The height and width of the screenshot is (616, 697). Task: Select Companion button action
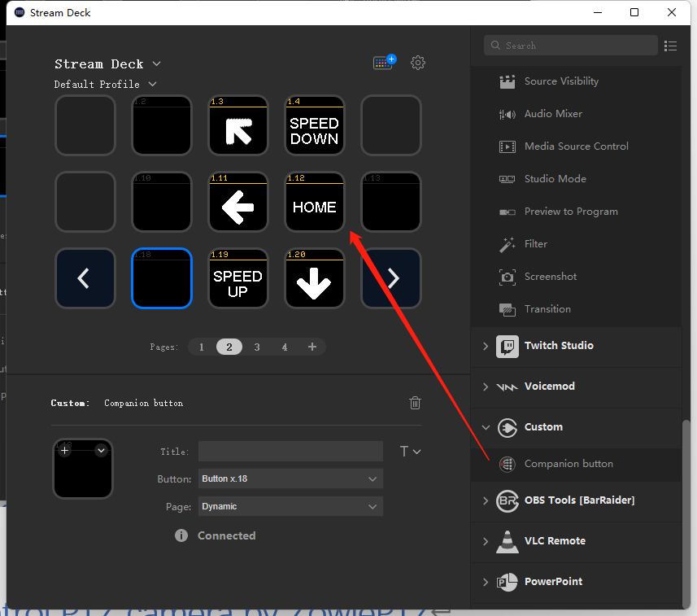click(568, 464)
